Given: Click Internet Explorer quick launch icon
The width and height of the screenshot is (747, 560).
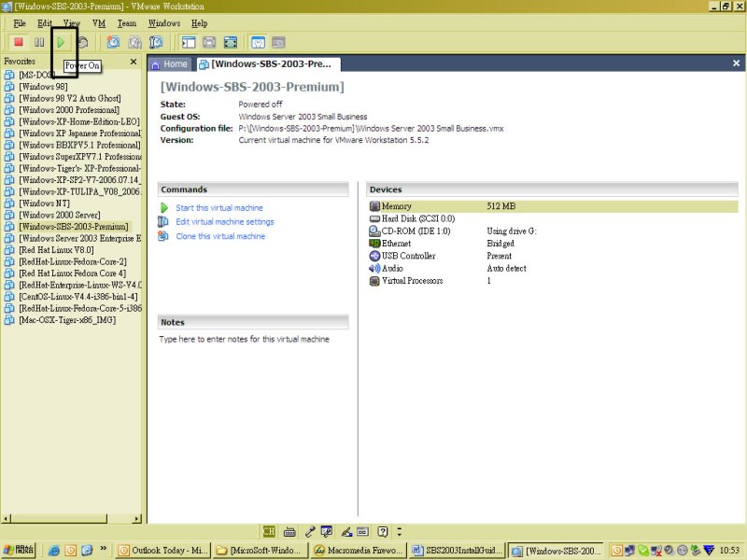Looking at the screenshot, I should (x=54, y=551).
